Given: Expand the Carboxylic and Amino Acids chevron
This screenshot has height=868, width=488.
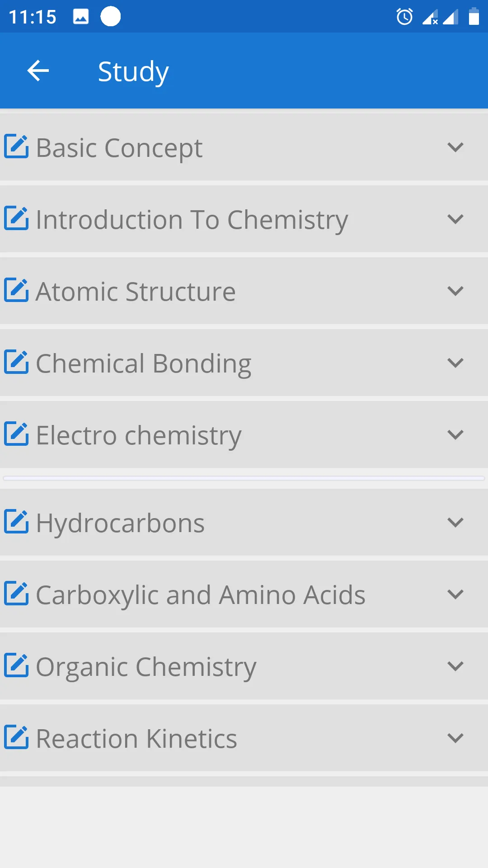Looking at the screenshot, I should point(455,594).
